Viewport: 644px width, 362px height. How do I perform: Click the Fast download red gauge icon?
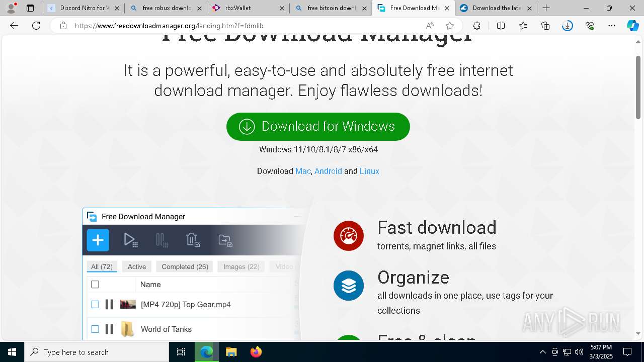[348, 236]
